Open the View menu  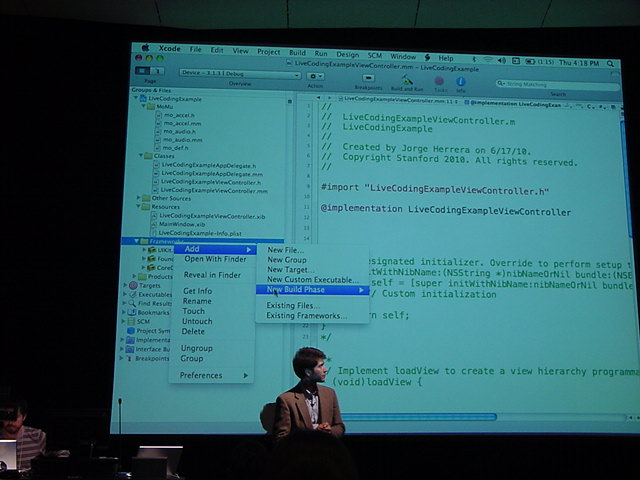[240, 51]
